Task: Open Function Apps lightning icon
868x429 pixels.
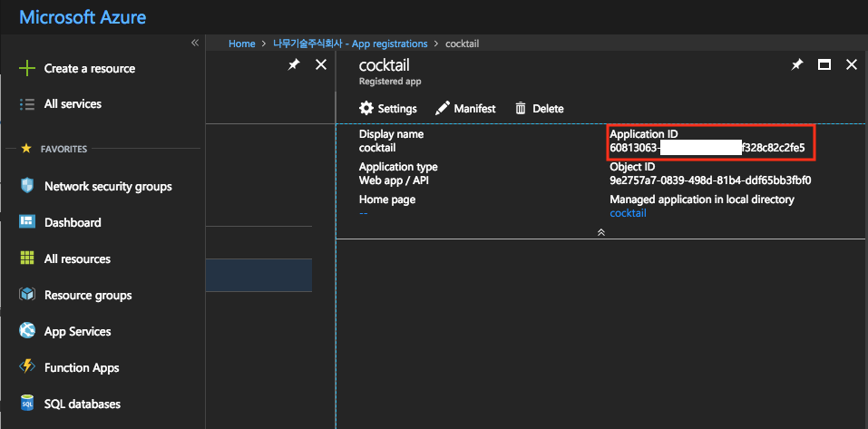Action: tap(27, 367)
